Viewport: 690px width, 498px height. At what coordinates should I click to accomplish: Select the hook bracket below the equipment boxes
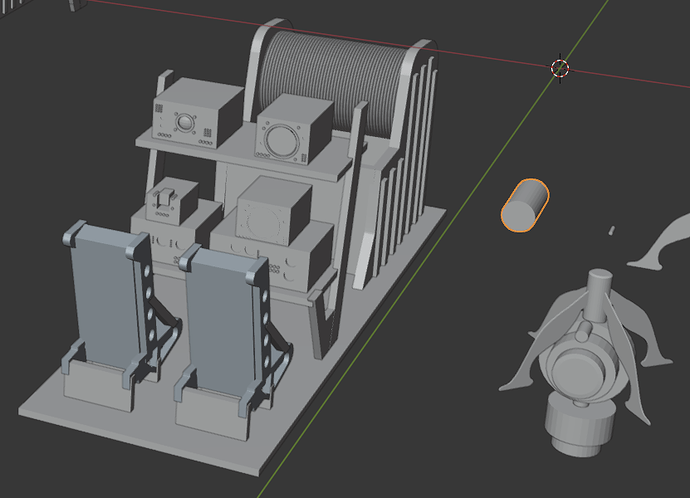(325, 320)
